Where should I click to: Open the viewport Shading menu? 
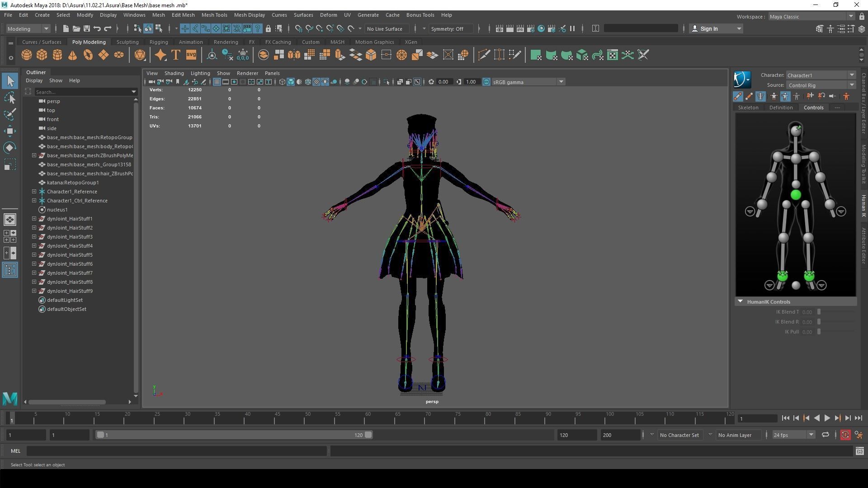(174, 73)
